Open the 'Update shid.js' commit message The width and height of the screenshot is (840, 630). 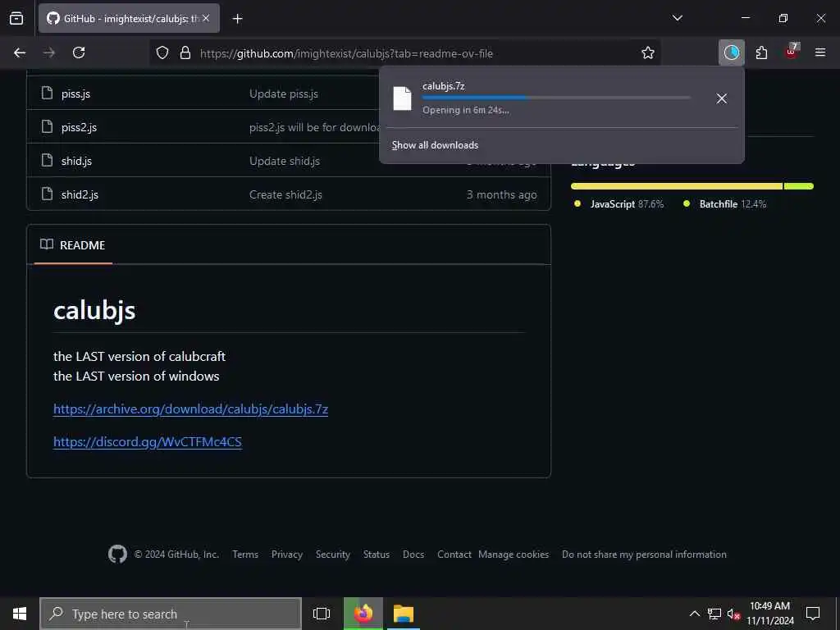[285, 161]
